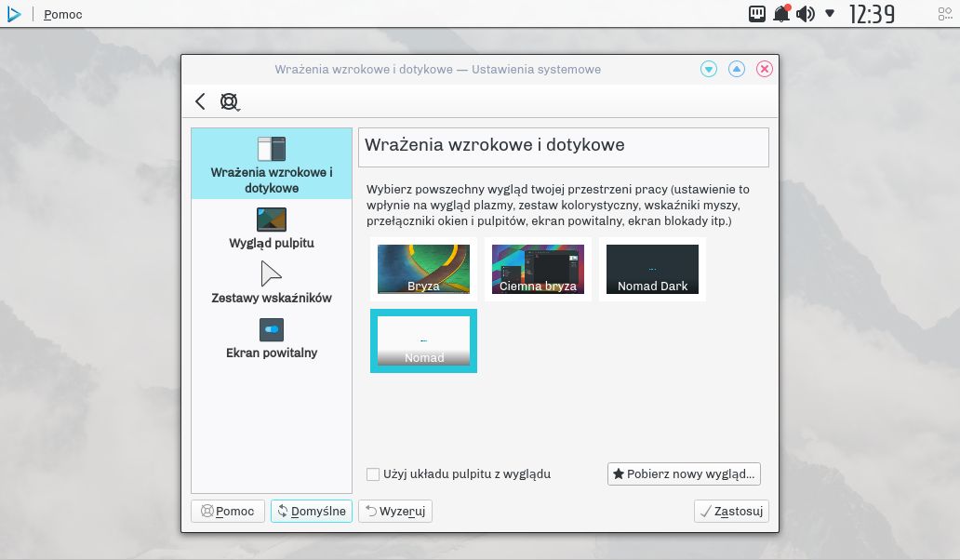Viewport: 960px width, 560px height.
Task: Click 'Pobierz nowy wygląd...' to get new themes
Action: [684, 473]
